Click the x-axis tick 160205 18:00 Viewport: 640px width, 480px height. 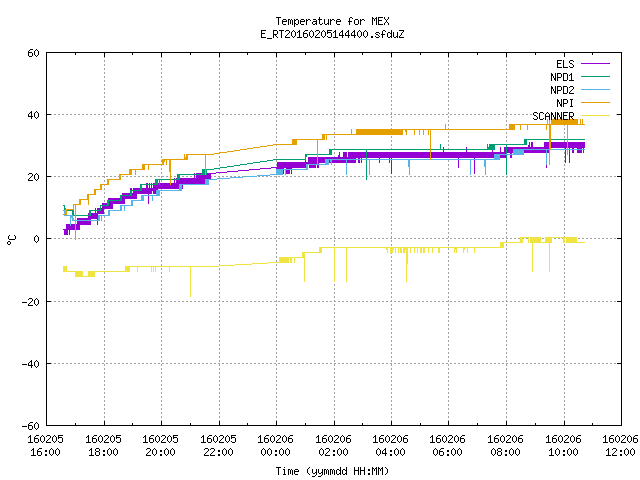(103, 446)
